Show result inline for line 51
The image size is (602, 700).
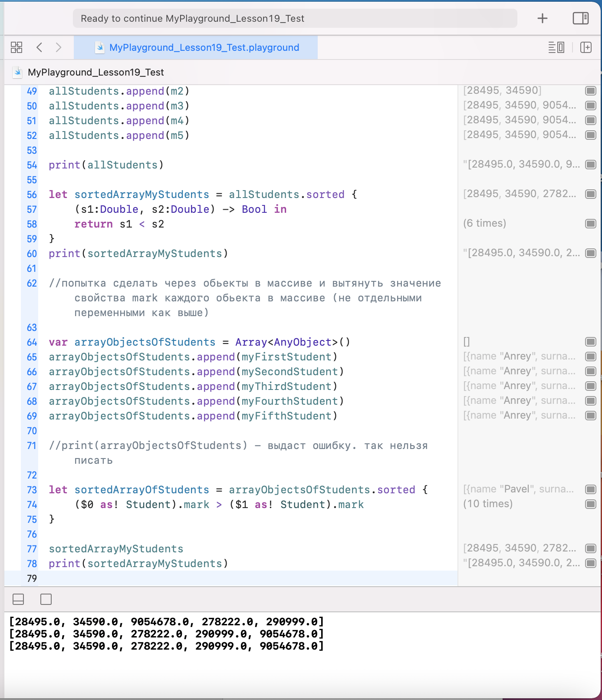[x=591, y=120]
